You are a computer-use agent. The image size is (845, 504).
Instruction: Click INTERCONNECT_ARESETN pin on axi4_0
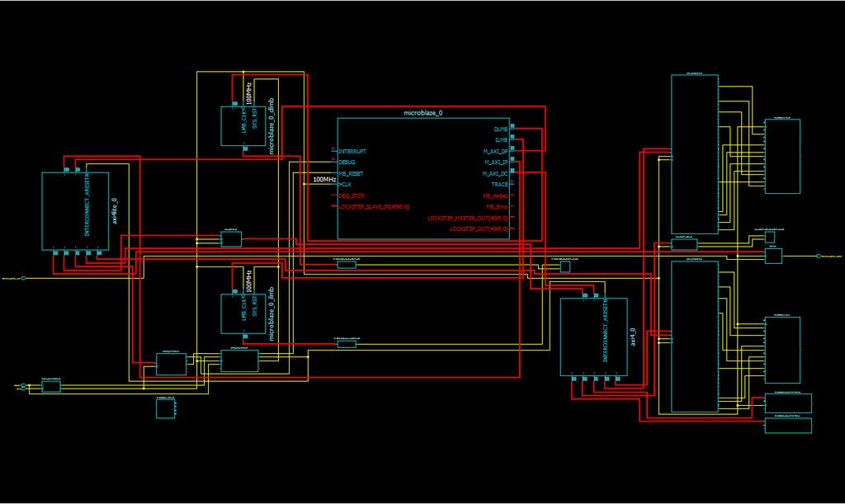(x=606, y=330)
